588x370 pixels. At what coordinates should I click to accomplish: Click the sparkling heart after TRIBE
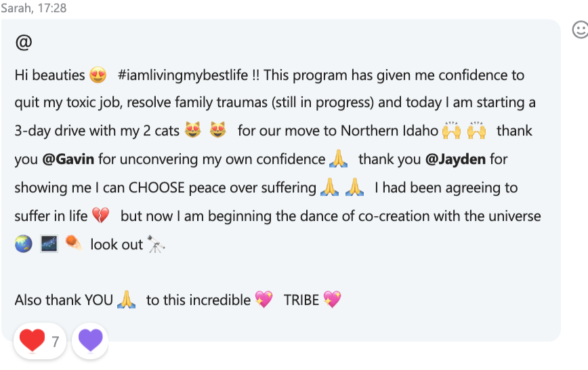[332, 300]
